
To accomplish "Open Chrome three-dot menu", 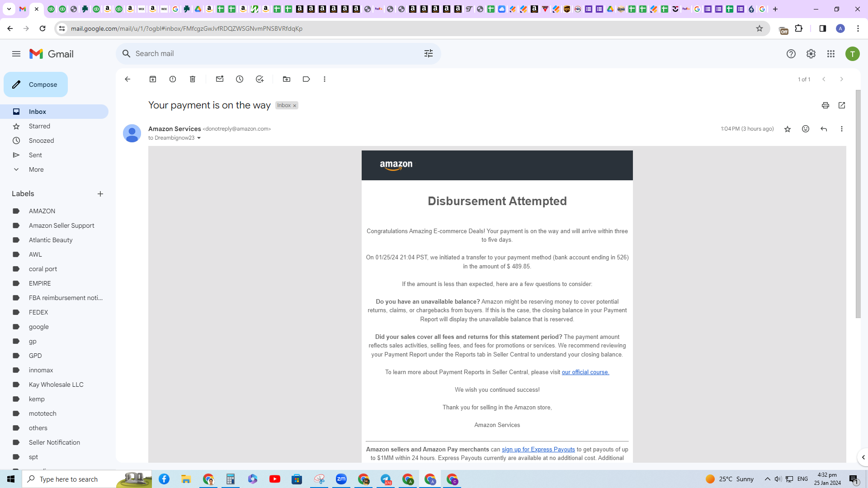I will pos(858,28).
